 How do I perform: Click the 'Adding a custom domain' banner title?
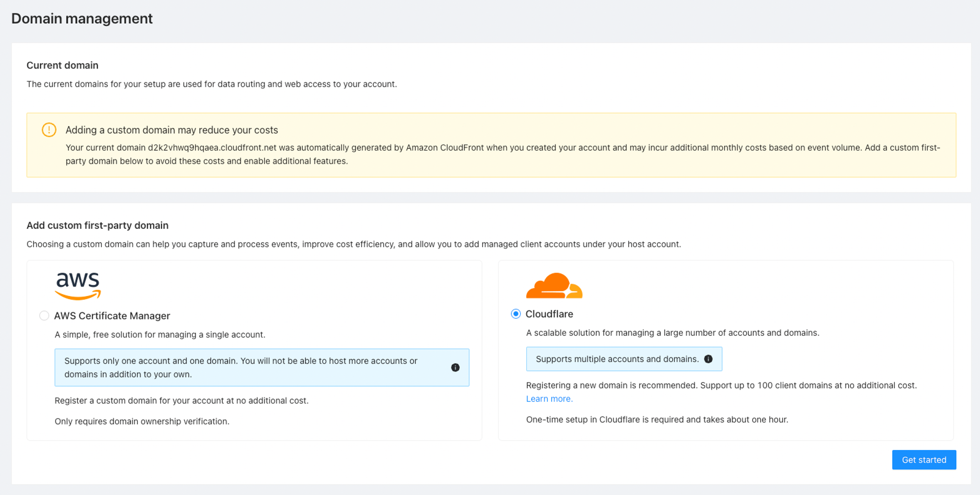[x=171, y=130]
